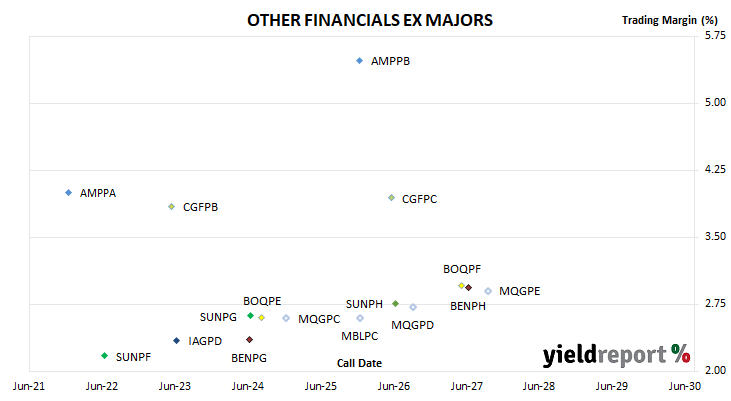Screen dimensions: 731x401
Task: Click the IAGPD dark blue marker
Action: pyautogui.click(x=176, y=341)
